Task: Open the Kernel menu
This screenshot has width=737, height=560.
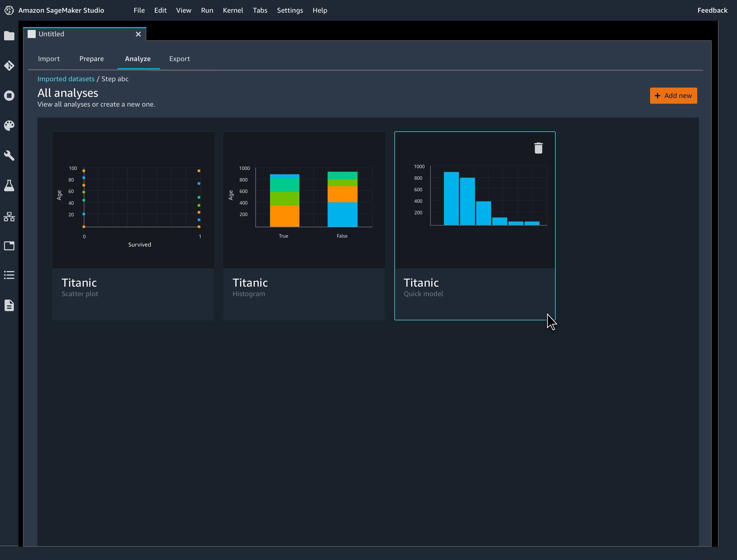Action: point(233,10)
